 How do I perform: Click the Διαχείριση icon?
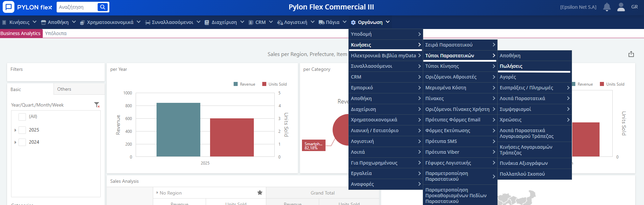pos(207,23)
